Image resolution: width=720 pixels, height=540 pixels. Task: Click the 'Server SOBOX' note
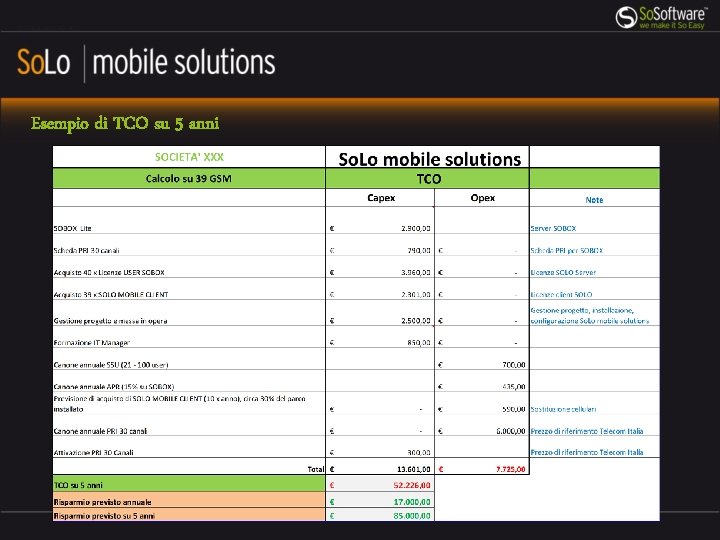point(553,228)
